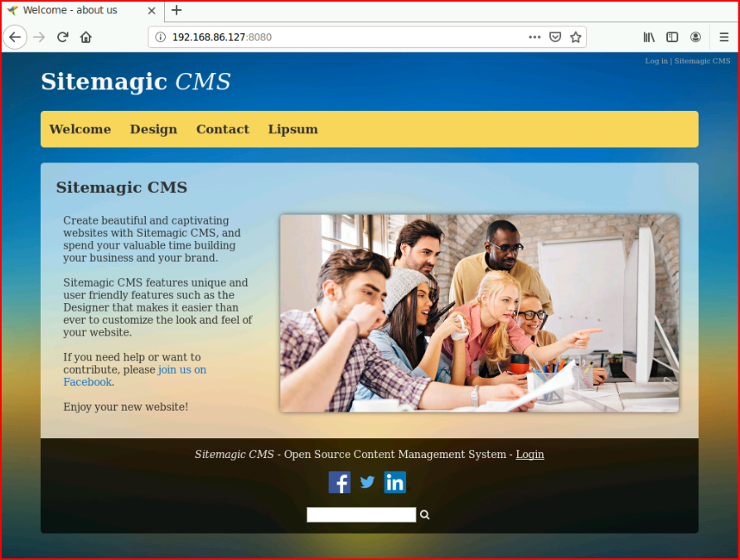Click the Sitemagic CMS site title header
The image size is (740, 560).
click(x=136, y=82)
